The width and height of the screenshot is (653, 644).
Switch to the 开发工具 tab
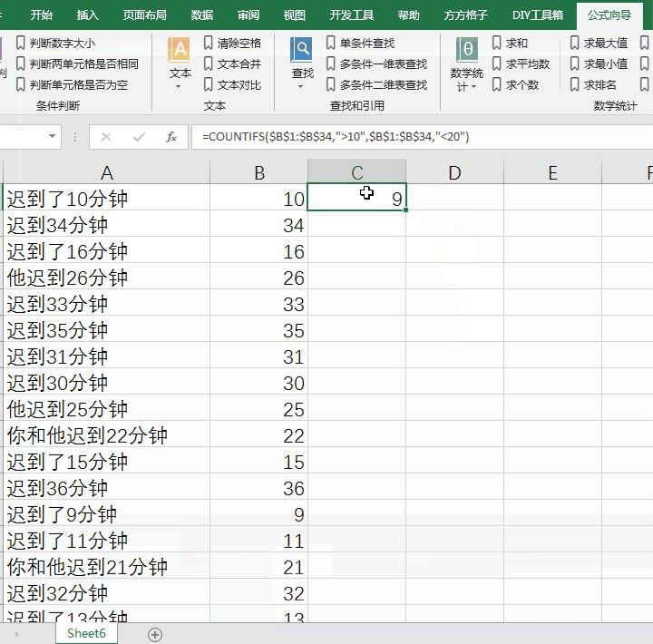(x=352, y=15)
